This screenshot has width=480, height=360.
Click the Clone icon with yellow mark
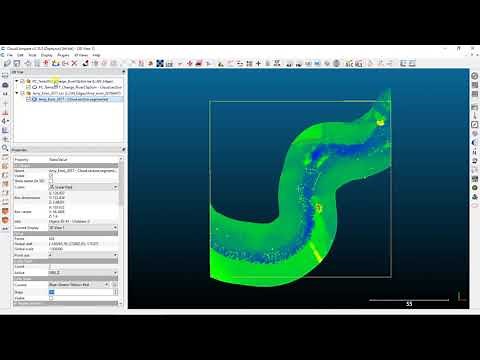(x=56, y=63)
